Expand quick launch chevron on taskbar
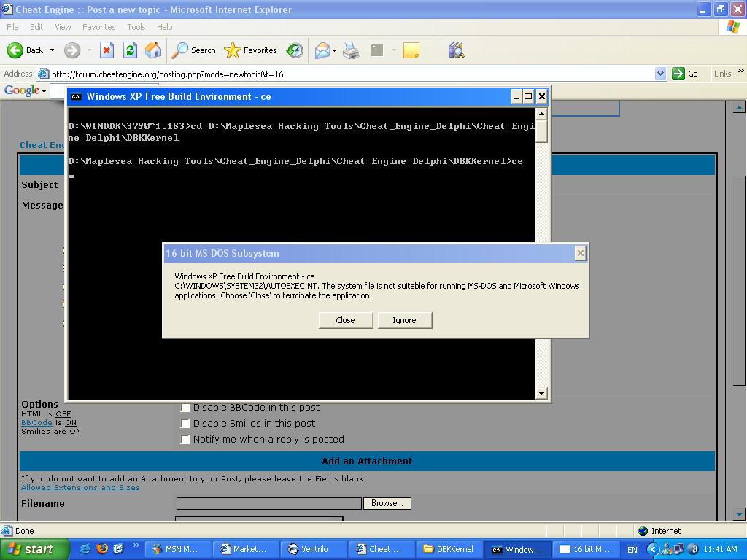 click(x=136, y=545)
